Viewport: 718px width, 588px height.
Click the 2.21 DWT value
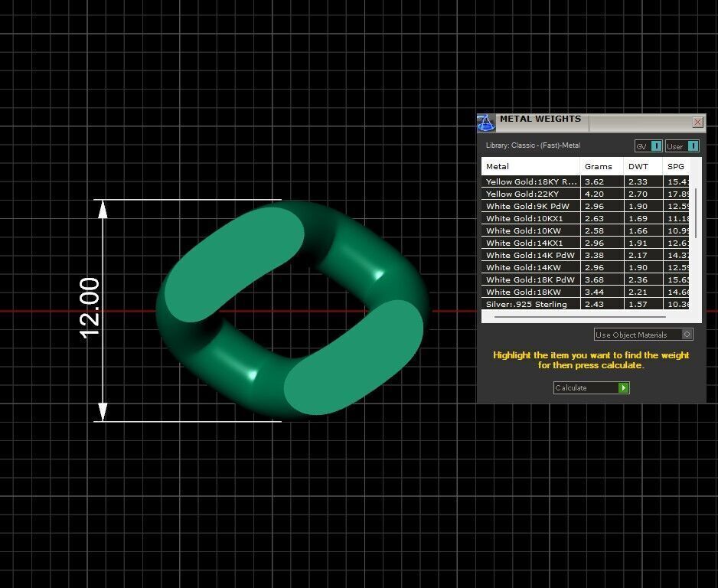click(x=638, y=292)
